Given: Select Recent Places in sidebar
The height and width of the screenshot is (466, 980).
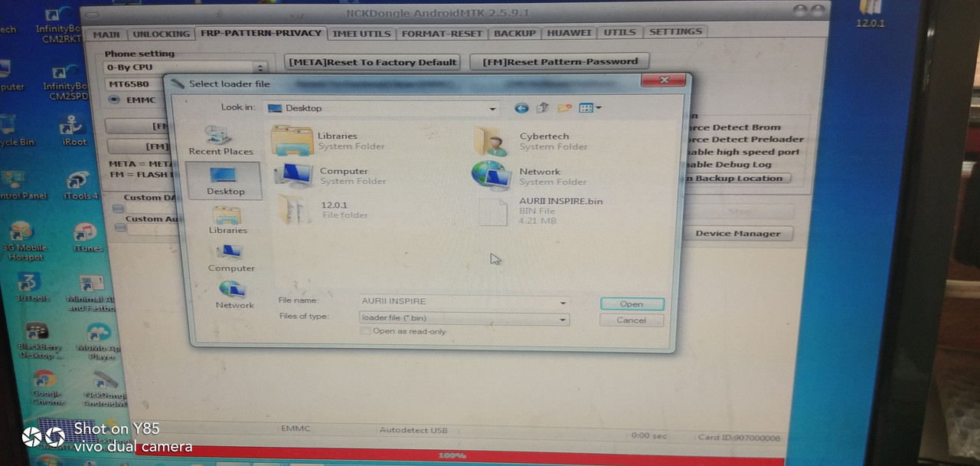Looking at the screenshot, I should (x=220, y=141).
